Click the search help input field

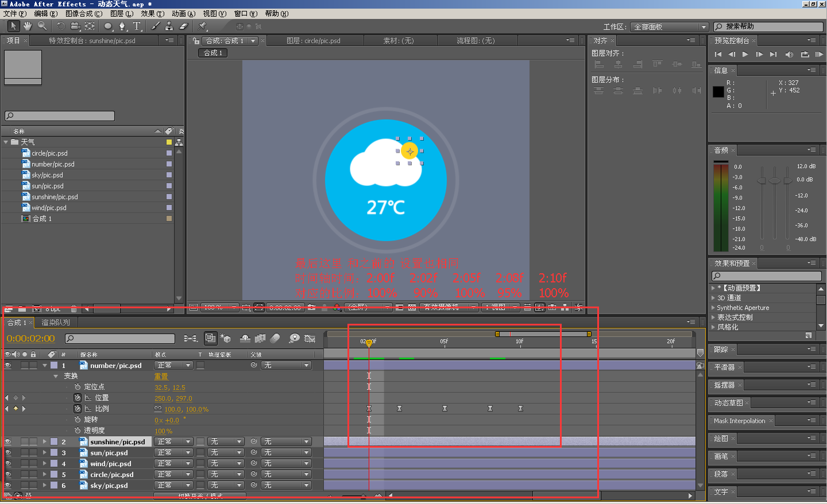click(768, 26)
